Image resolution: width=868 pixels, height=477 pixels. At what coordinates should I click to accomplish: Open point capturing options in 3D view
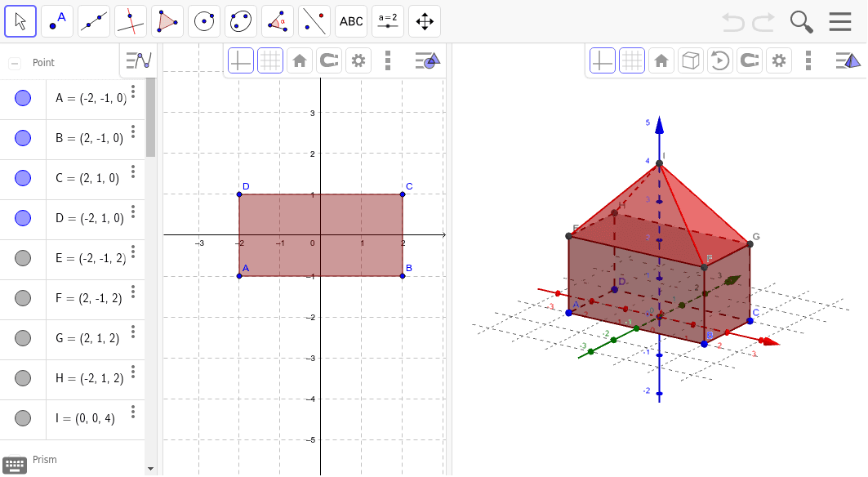point(750,60)
